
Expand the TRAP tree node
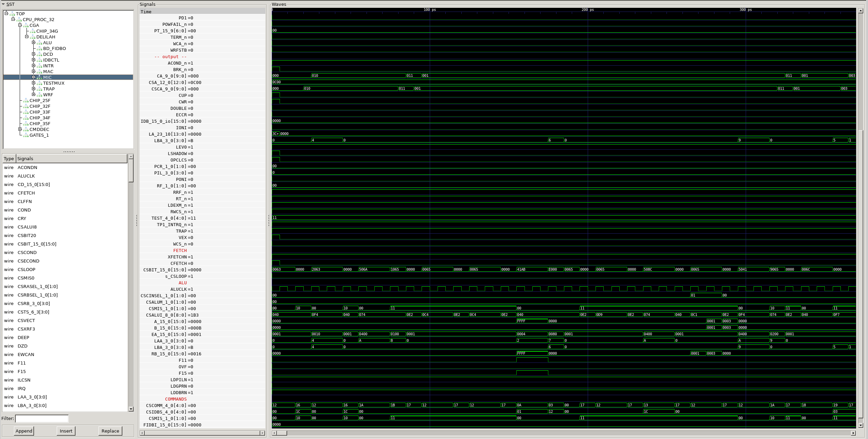[x=33, y=89]
